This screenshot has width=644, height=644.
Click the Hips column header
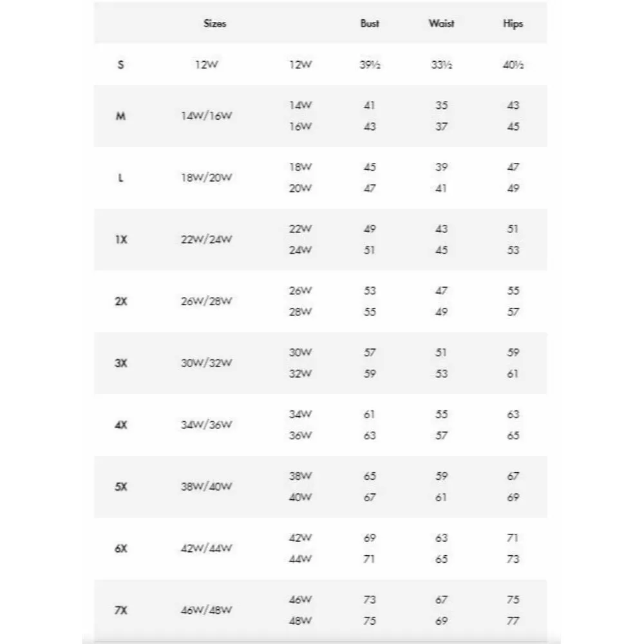tap(513, 24)
